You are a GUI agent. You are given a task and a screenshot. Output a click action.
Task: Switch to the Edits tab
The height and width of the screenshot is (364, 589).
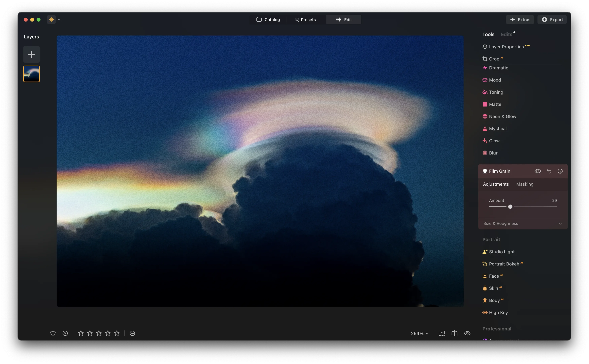(506, 34)
